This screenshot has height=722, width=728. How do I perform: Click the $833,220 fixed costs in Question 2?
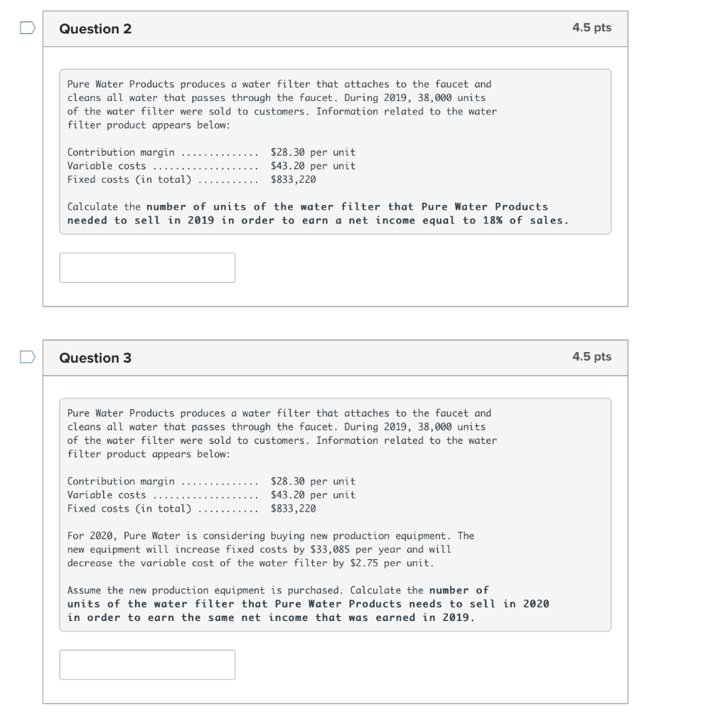pos(294,179)
